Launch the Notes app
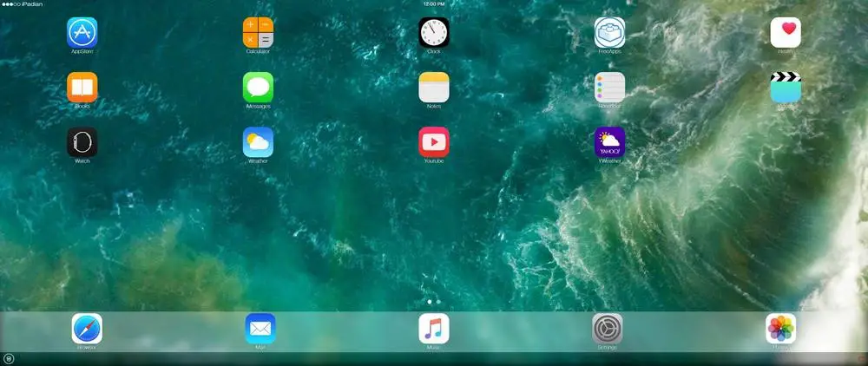 (x=434, y=88)
